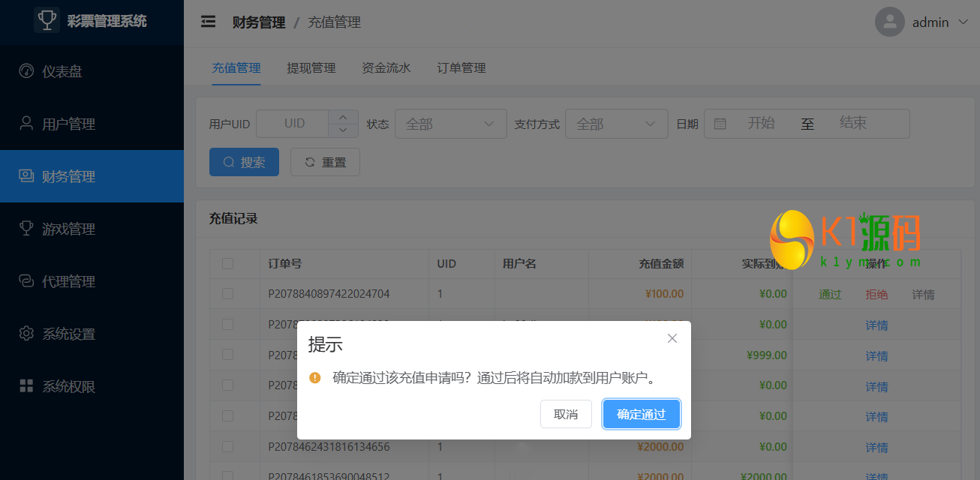The width and height of the screenshot is (980, 480).
Task: Open 详情 for order P2078840897422024704
Action: pos(923,295)
